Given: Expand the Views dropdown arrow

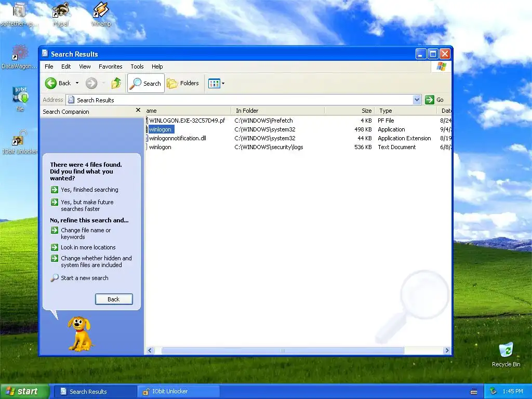Looking at the screenshot, I should tap(223, 84).
